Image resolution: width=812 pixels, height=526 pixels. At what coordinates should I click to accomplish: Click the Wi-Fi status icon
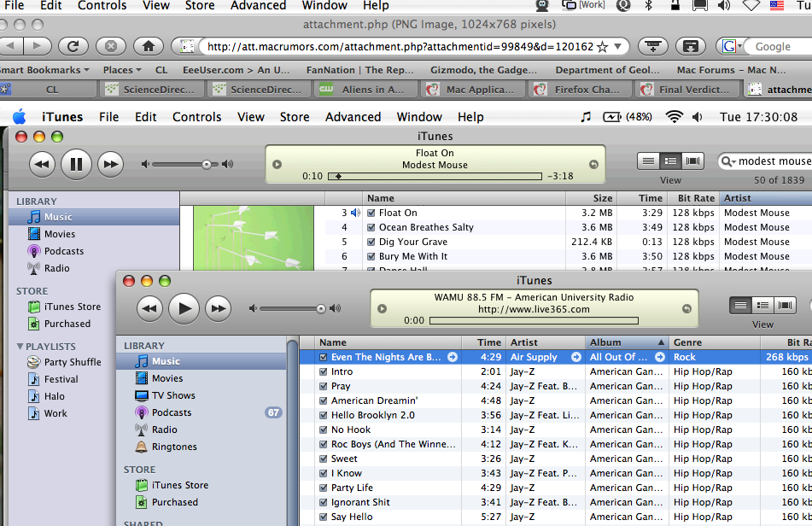point(674,117)
